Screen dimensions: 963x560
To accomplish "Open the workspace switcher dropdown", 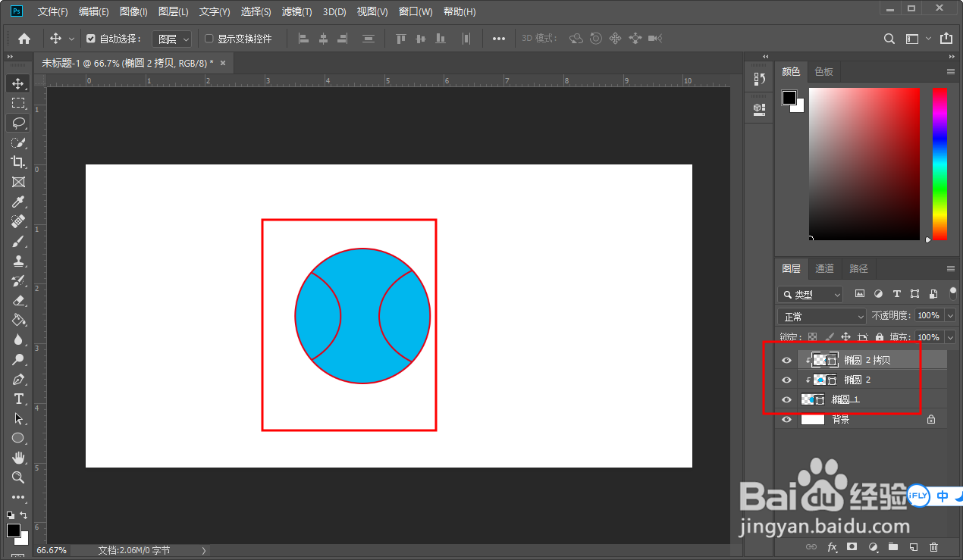I will point(917,39).
